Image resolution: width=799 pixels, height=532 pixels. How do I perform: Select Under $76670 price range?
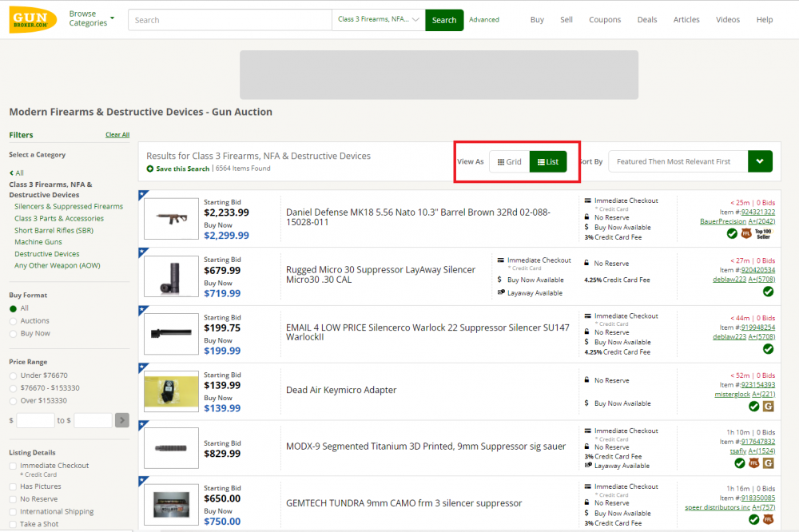click(x=14, y=375)
